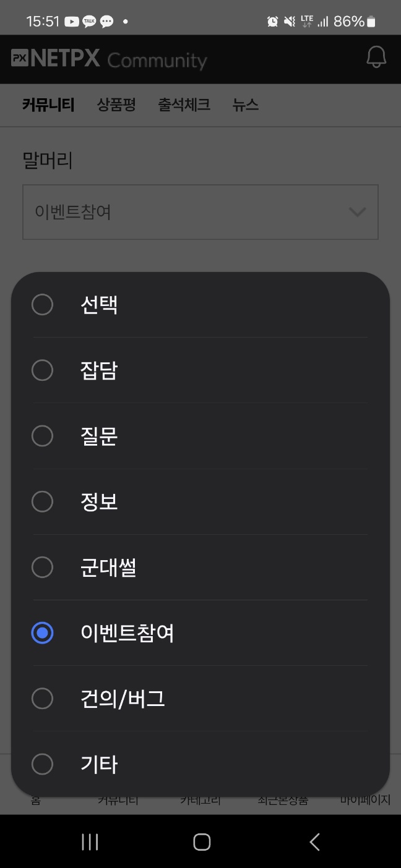The image size is (401, 868).
Task: Switch to the 커뮤니티 tab
Action: click(48, 105)
